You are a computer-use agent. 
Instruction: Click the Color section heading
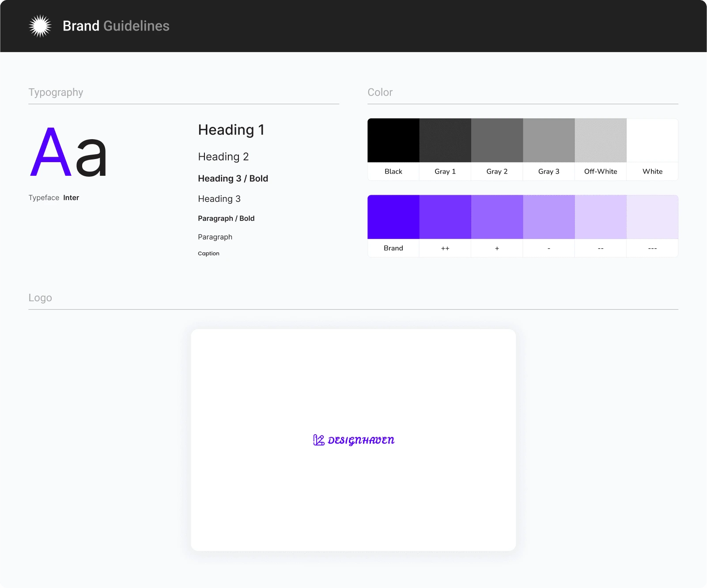click(x=380, y=92)
